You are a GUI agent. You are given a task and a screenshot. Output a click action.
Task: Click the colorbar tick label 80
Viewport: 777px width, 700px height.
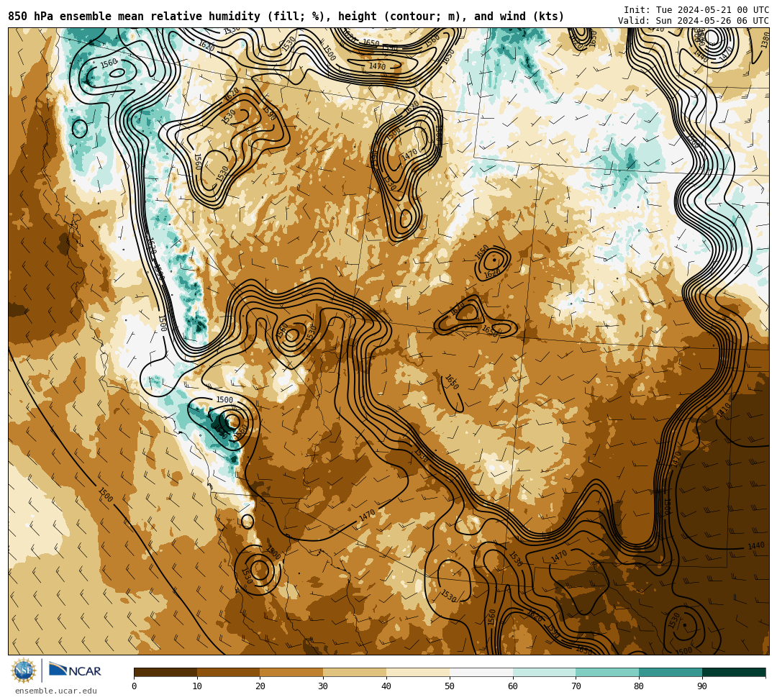click(x=639, y=686)
